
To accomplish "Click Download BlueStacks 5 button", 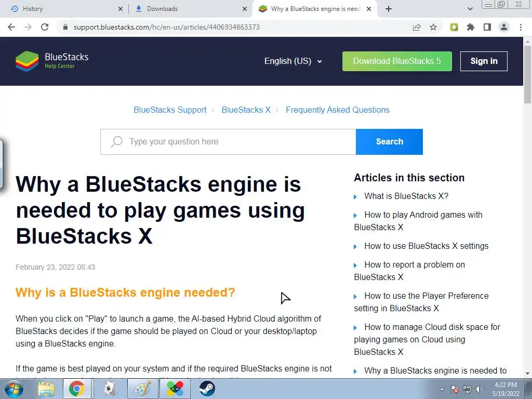I will point(397,61).
